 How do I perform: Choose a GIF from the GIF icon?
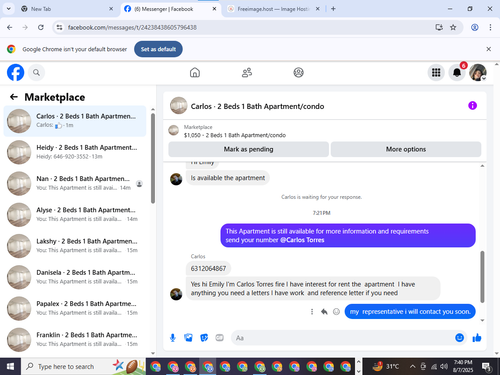[x=219, y=338]
